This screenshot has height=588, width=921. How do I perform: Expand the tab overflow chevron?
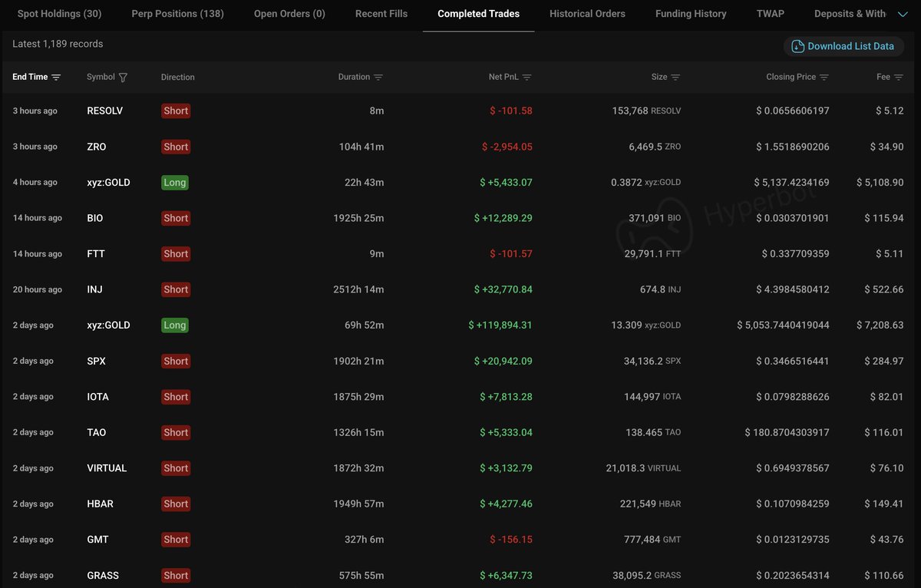tap(901, 14)
